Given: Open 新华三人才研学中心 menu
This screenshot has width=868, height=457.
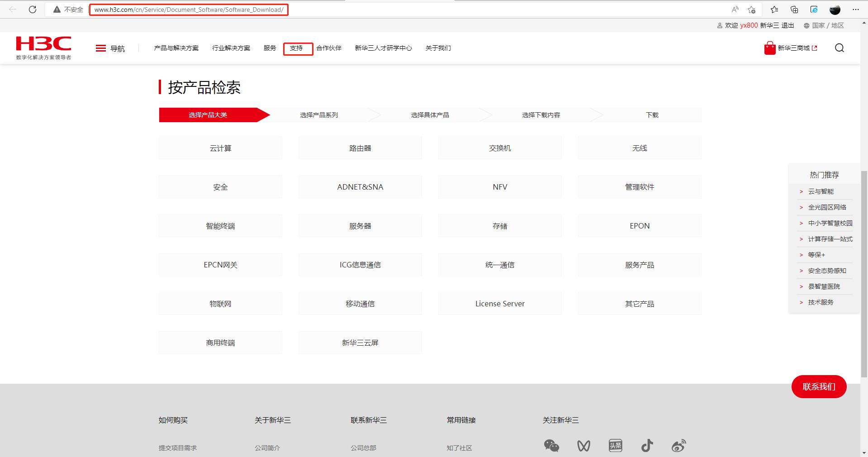Looking at the screenshot, I should 383,48.
